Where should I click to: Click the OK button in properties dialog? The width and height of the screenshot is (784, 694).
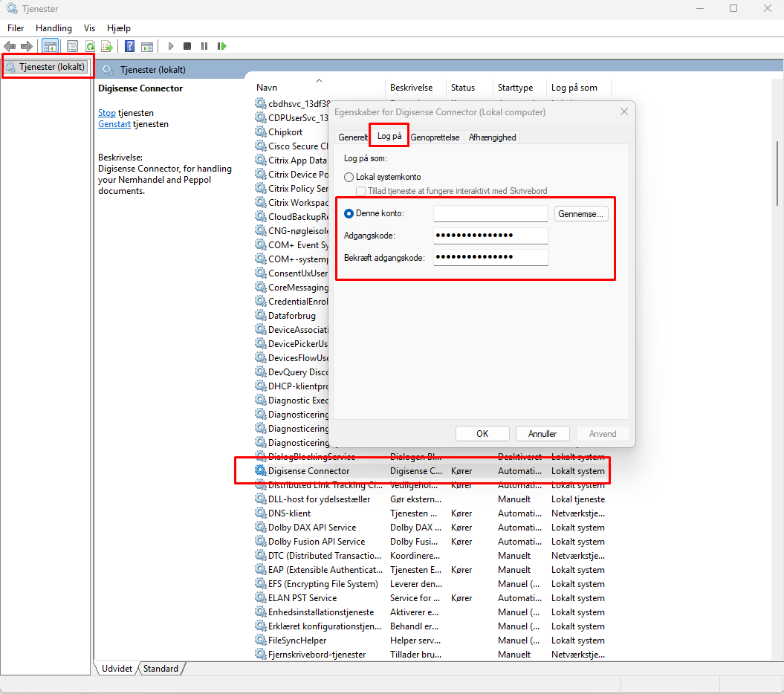point(482,433)
